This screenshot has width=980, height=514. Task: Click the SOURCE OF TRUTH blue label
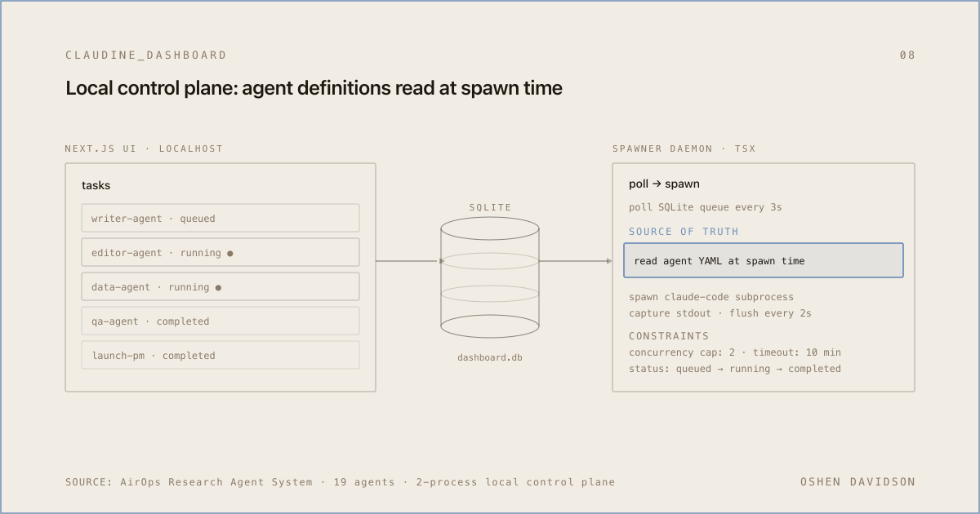click(x=684, y=232)
